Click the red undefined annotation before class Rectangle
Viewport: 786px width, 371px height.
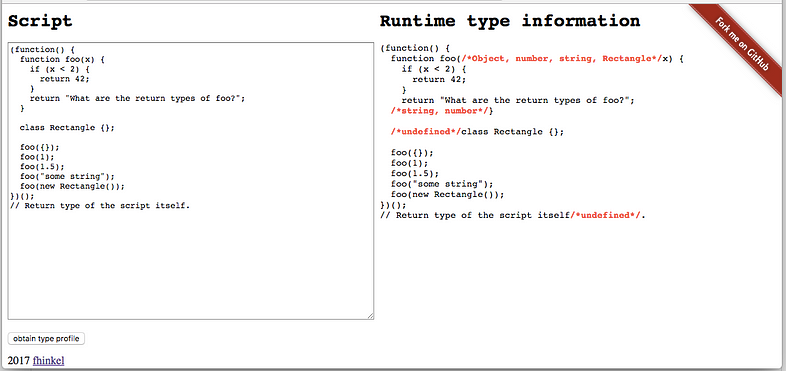pyautogui.click(x=426, y=132)
